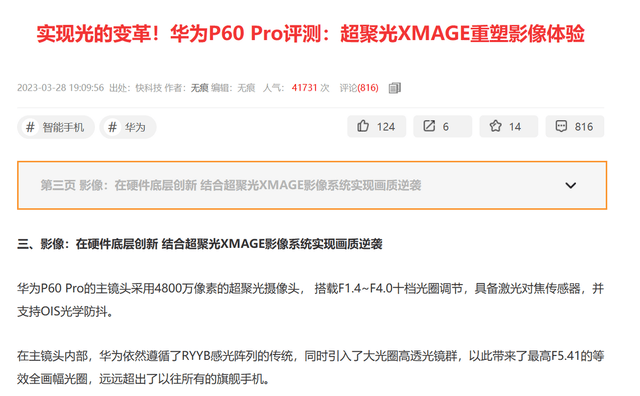Open the 第三页 影像 page dropdown box

(312, 185)
